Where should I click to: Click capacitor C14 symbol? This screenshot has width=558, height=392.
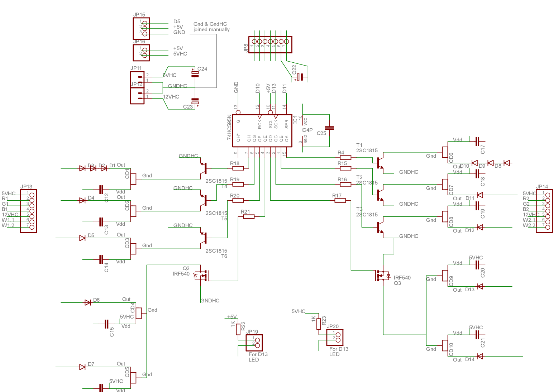(x=101, y=259)
